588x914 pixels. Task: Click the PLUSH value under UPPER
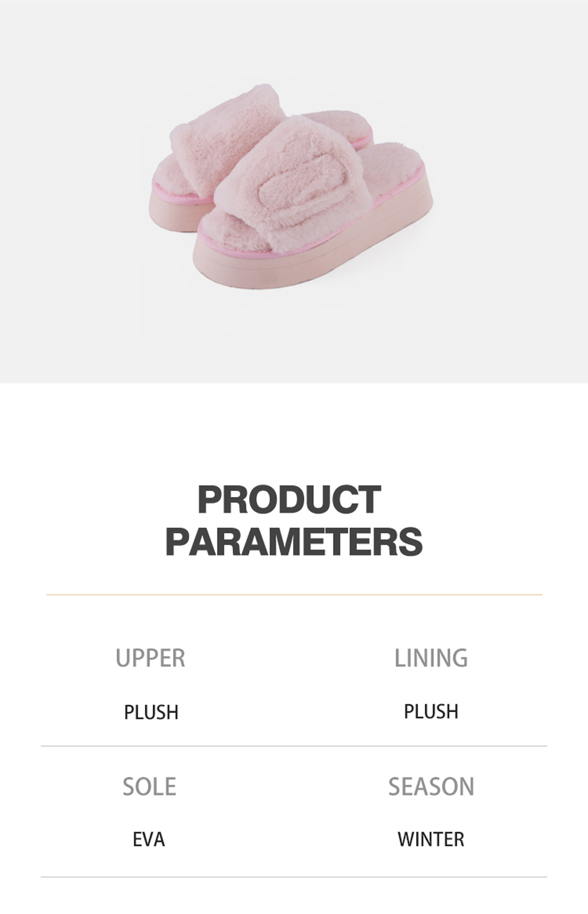point(151,712)
